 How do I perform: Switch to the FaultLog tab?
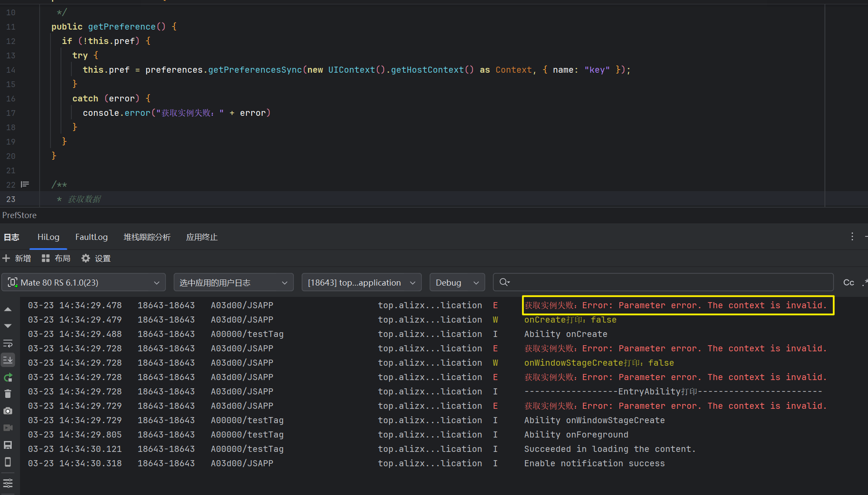(x=91, y=237)
